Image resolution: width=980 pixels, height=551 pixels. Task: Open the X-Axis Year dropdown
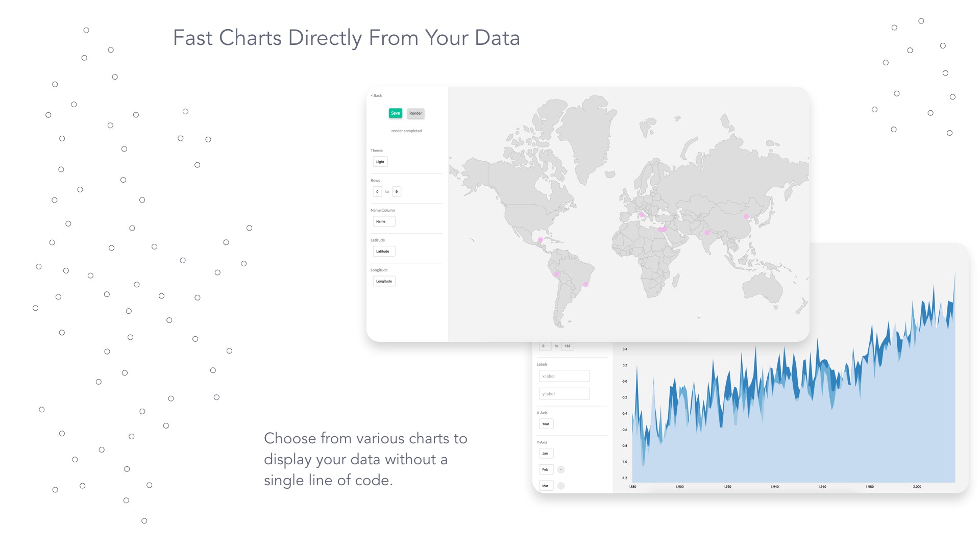pos(546,424)
